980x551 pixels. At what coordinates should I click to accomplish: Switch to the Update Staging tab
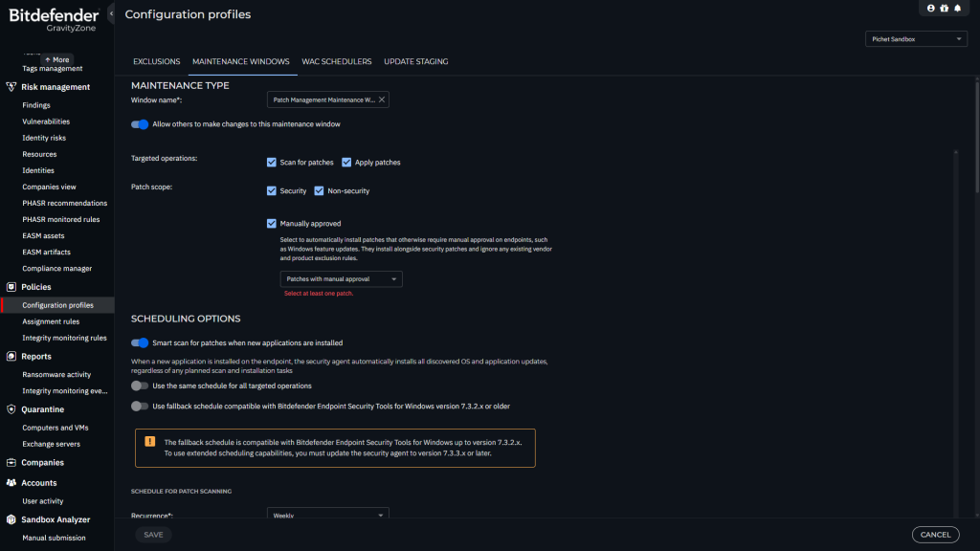tap(415, 61)
